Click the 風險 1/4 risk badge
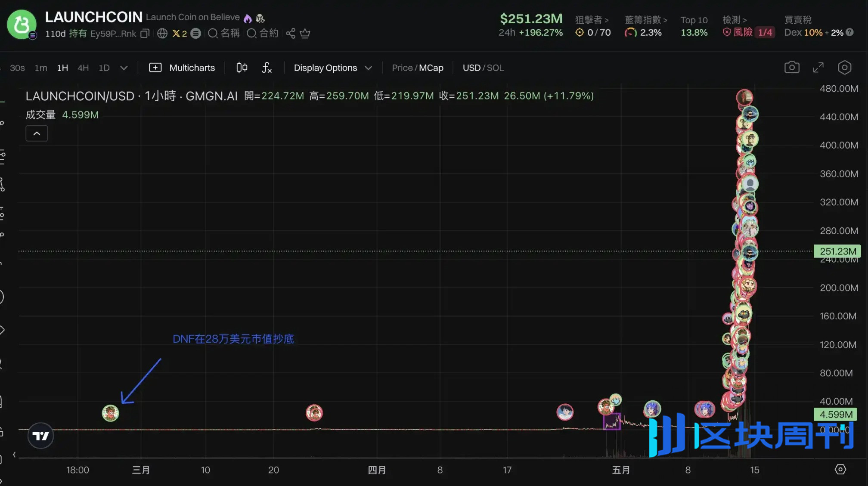The image size is (868, 486). tap(749, 32)
